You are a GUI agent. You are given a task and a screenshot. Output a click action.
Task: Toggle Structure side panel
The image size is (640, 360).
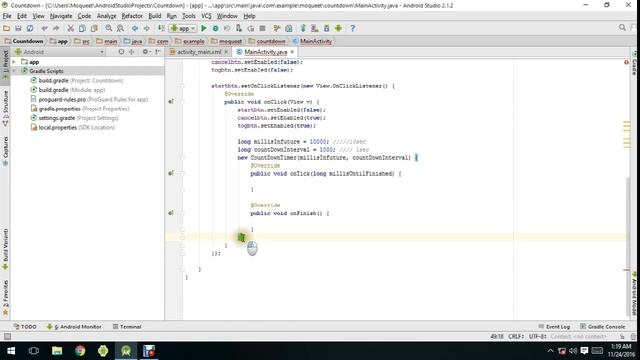(5, 108)
